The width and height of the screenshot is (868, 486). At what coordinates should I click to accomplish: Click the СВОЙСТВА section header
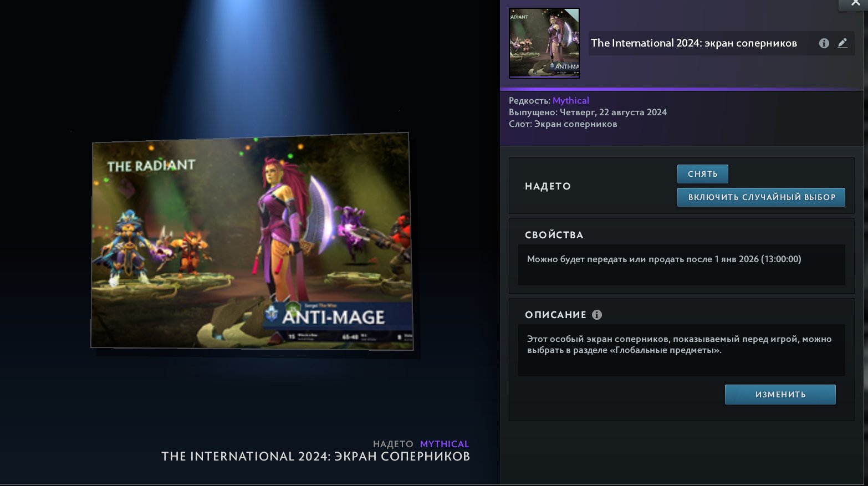pos(554,235)
